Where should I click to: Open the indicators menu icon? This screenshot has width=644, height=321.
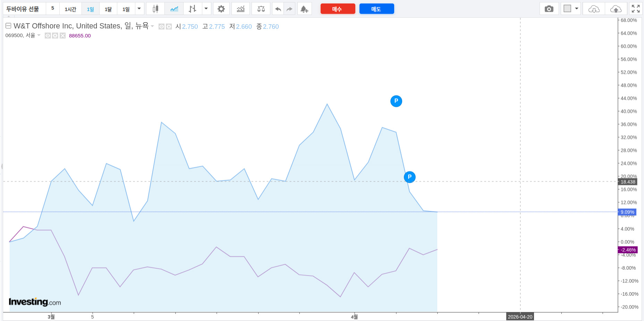click(x=240, y=9)
